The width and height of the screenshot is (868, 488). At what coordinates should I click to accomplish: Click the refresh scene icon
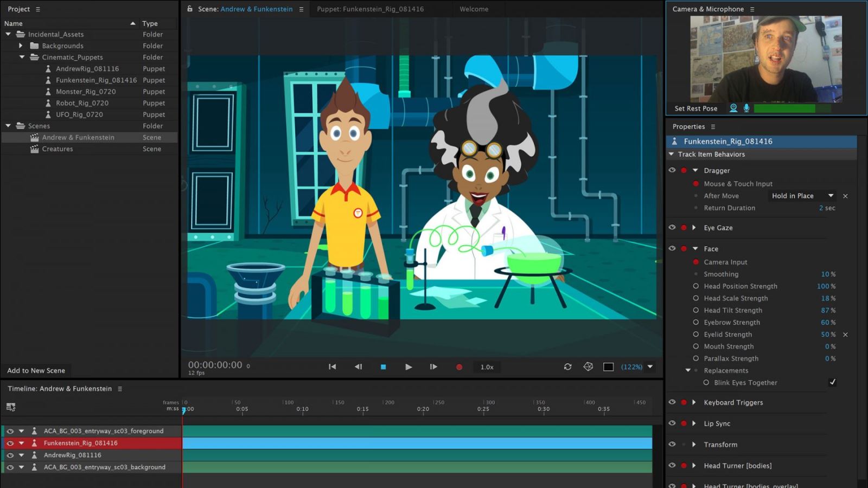click(x=567, y=367)
